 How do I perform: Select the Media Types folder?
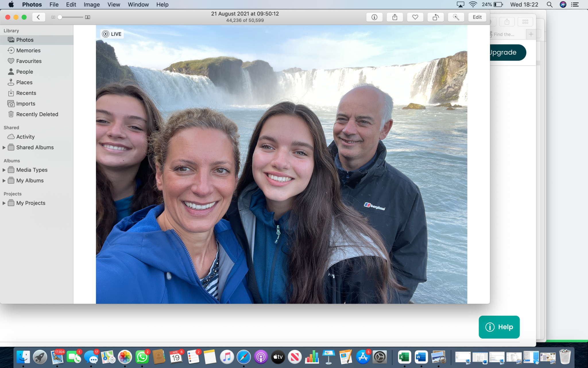coord(32,170)
